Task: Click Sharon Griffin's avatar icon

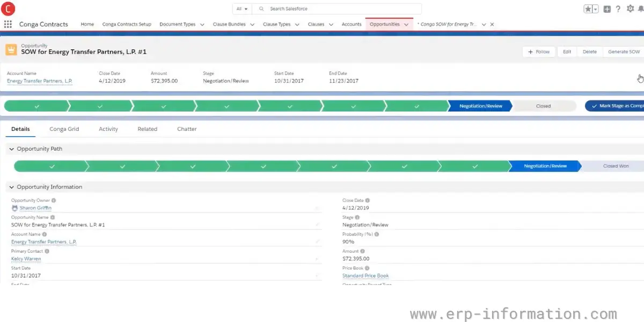Action: coord(14,208)
